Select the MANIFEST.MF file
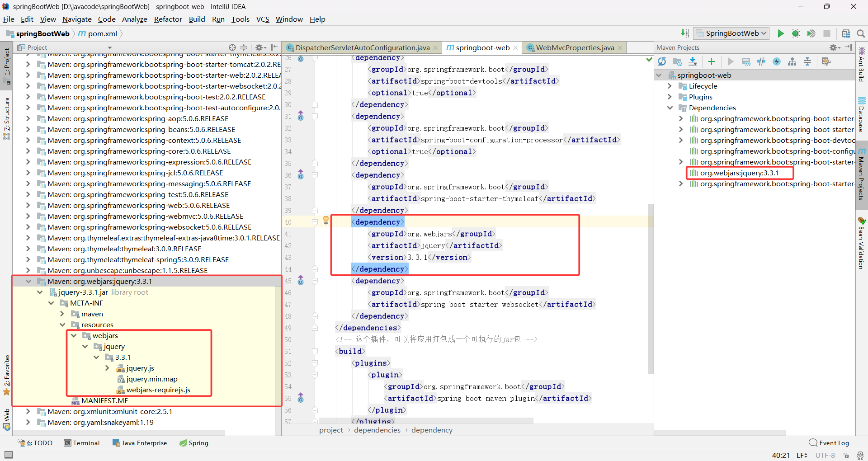 (104, 400)
